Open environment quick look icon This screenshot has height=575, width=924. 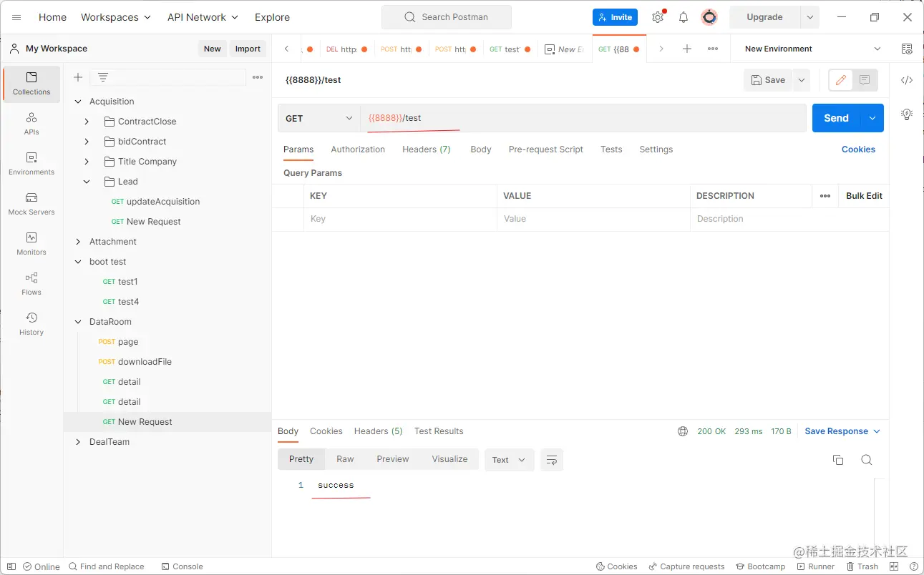coord(907,49)
